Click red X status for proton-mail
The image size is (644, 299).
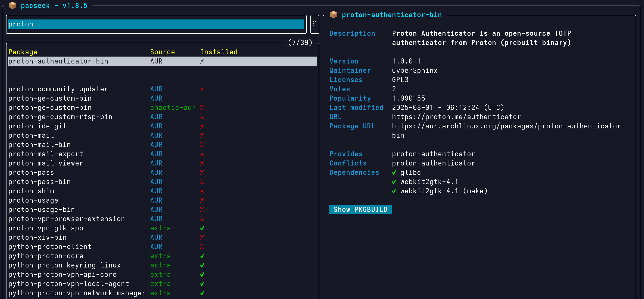pos(202,135)
